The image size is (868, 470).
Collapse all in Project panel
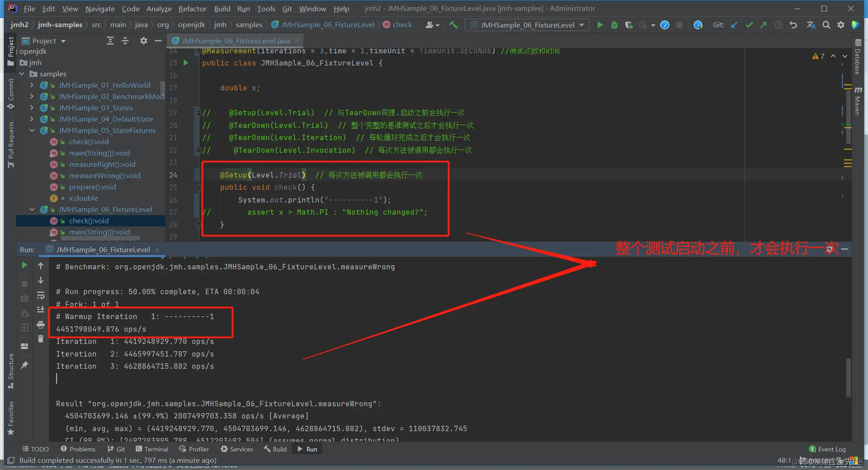(x=125, y=41)
